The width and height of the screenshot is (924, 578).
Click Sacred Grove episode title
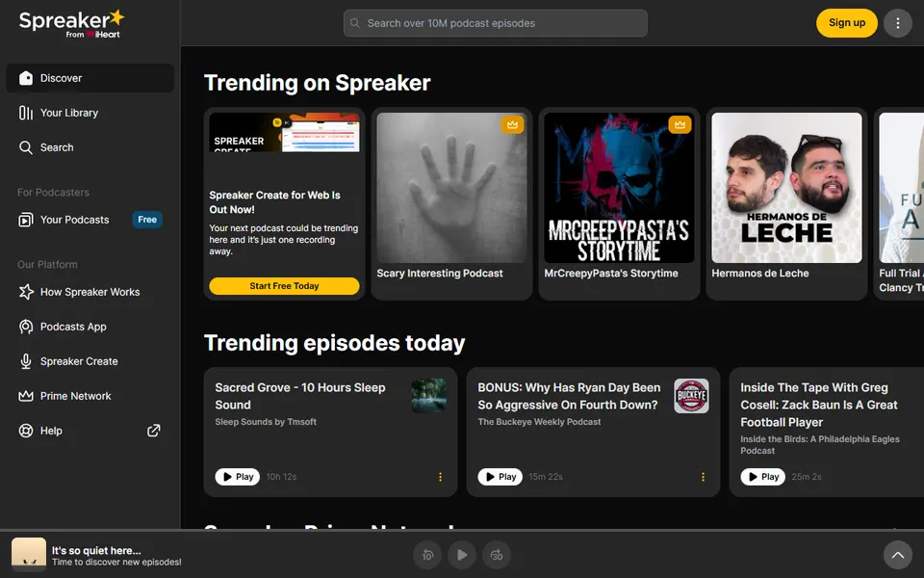coord(300,396)
